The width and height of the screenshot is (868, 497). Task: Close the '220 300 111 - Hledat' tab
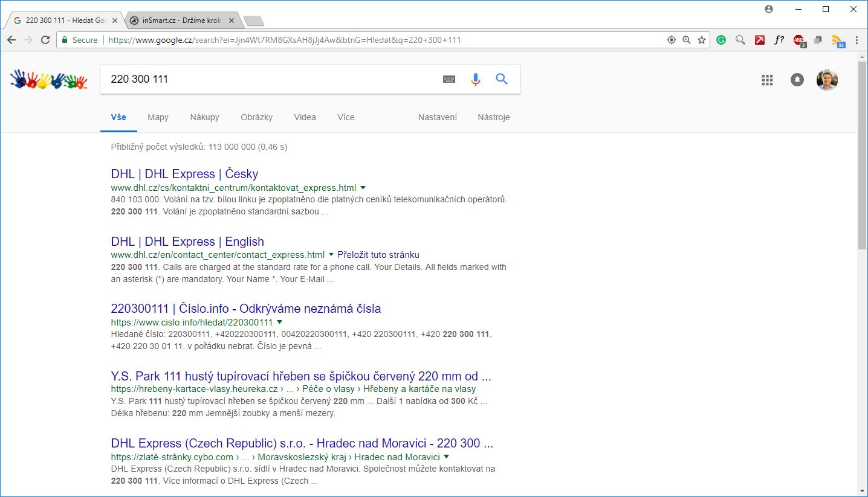click(x=115, y=21)
